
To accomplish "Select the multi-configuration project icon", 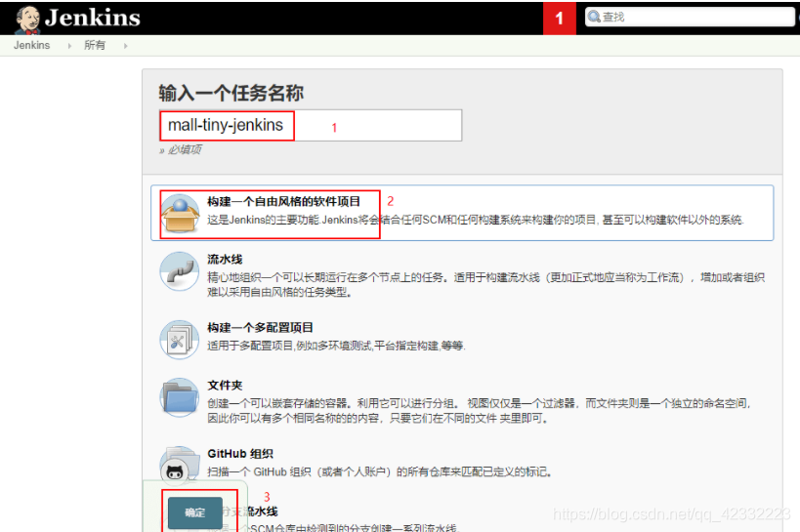I will pos(179,339).
